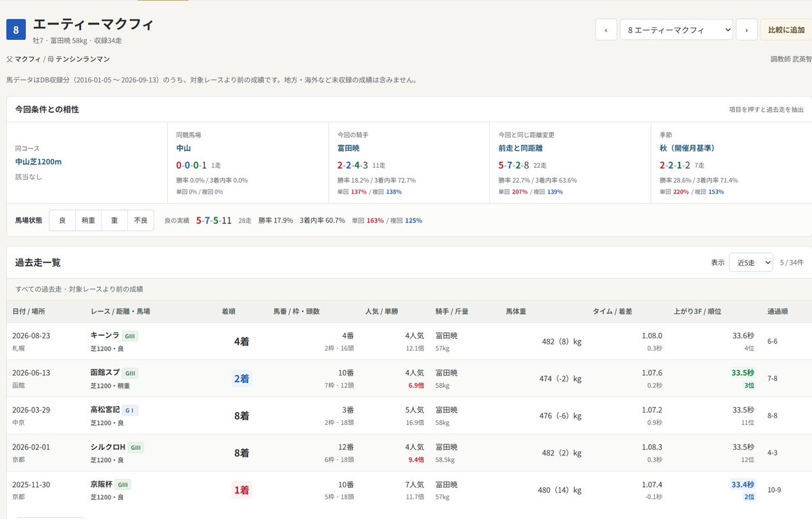Toggle the 重 track condition button

[x=114, y=221]
